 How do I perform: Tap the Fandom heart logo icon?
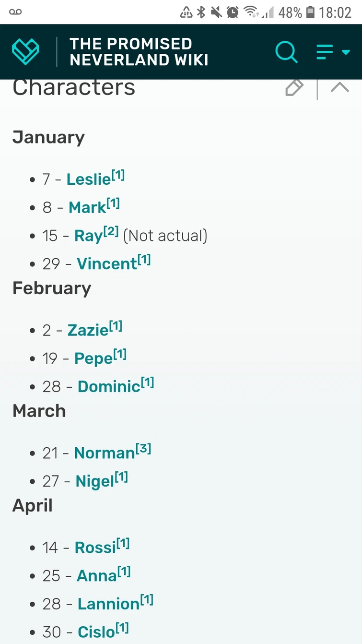25,51
